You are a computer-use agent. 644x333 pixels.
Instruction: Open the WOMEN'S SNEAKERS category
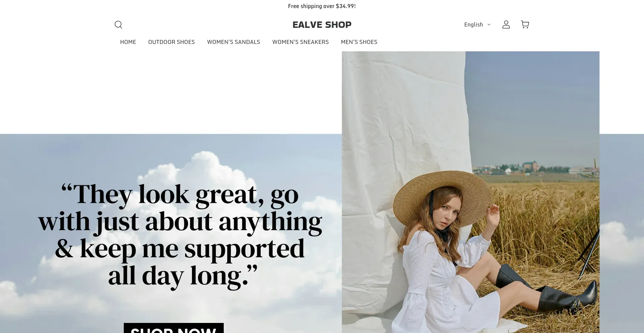tap(301, 42)
